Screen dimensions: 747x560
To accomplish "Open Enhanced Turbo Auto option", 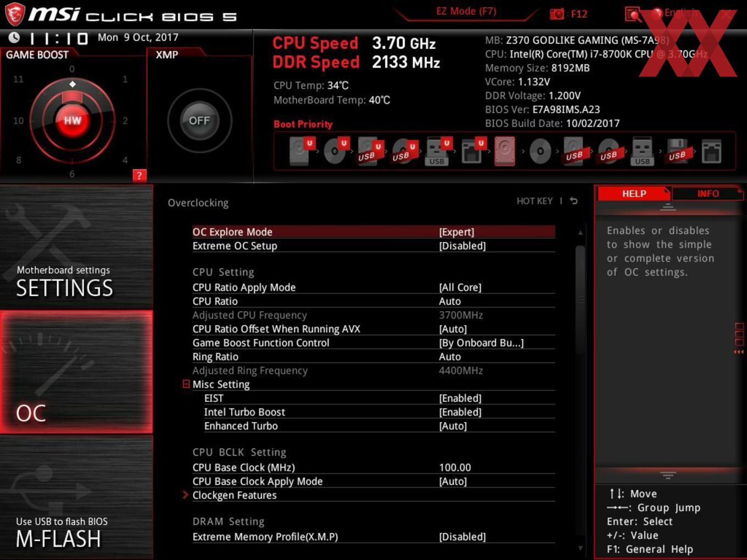I will 453,425.
